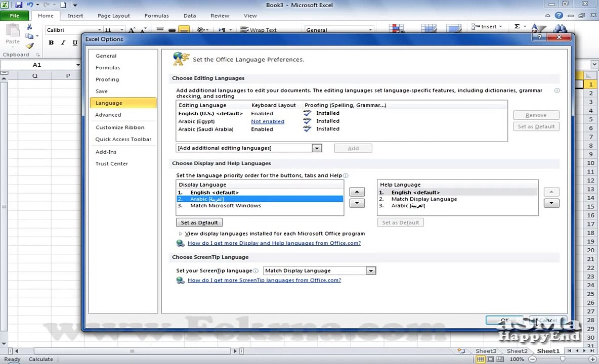Move display language up with arrow button
The width and height of the screenshot is (599, 364).
357,192
